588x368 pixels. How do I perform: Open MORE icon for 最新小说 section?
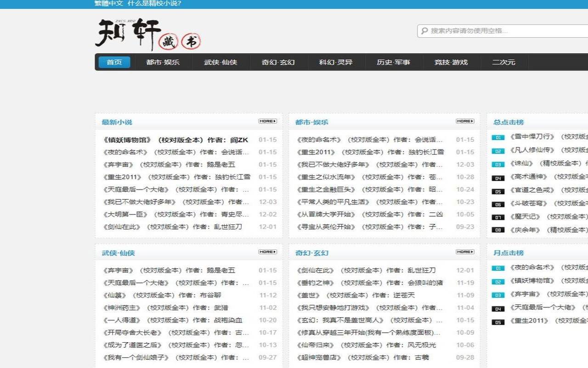click(267, 121)
